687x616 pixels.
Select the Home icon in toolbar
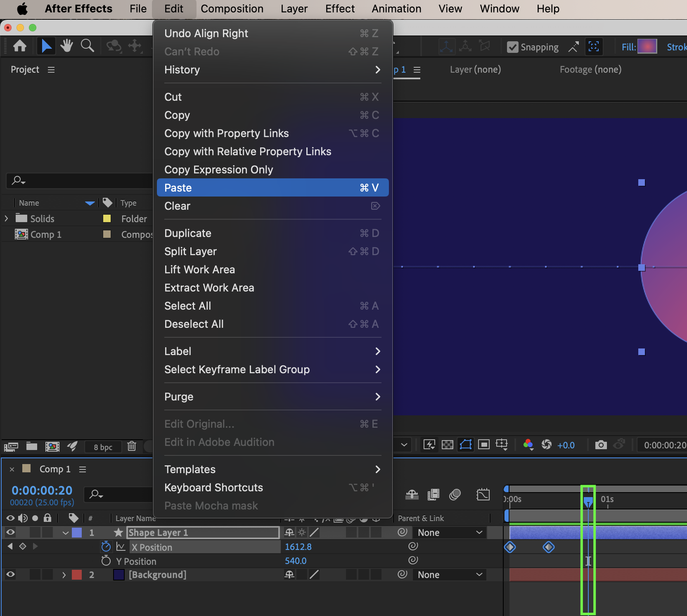(x=19, y=46)
